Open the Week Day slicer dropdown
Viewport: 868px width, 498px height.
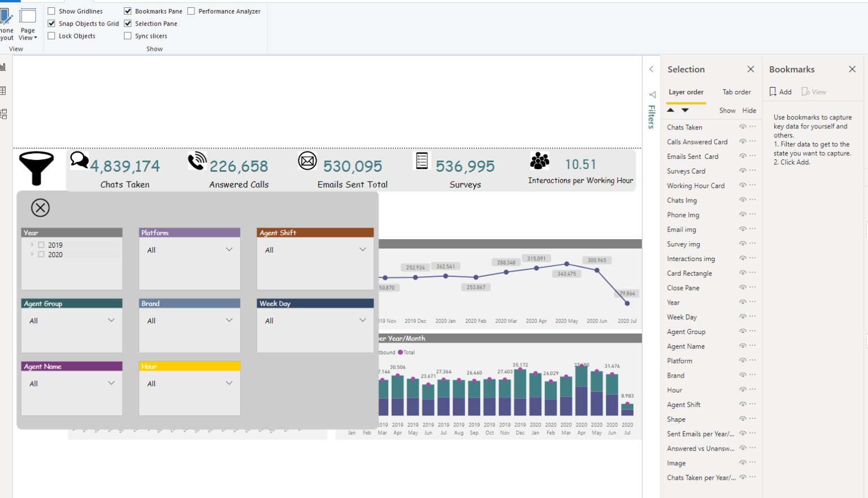pyautogui.click(x=362, y=319)
